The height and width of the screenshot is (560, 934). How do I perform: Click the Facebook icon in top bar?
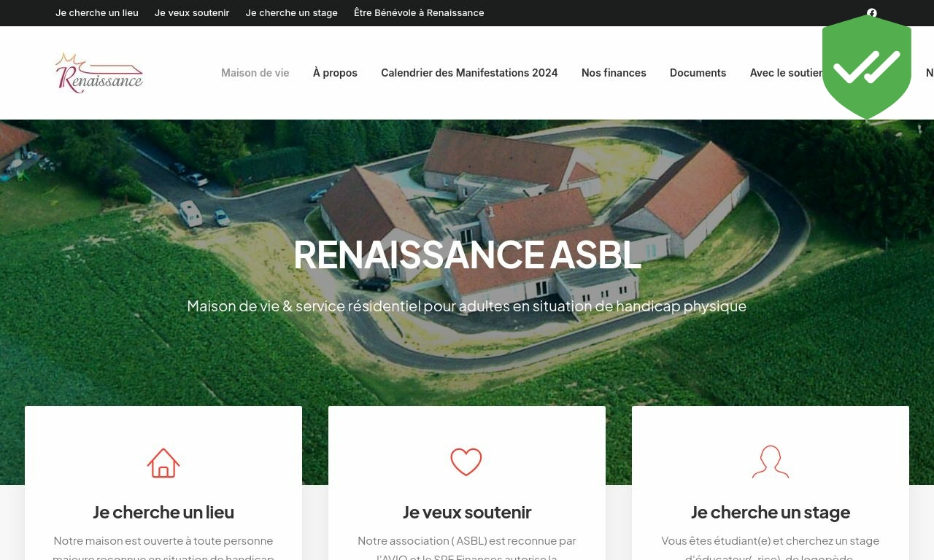[x=871, y=12]
